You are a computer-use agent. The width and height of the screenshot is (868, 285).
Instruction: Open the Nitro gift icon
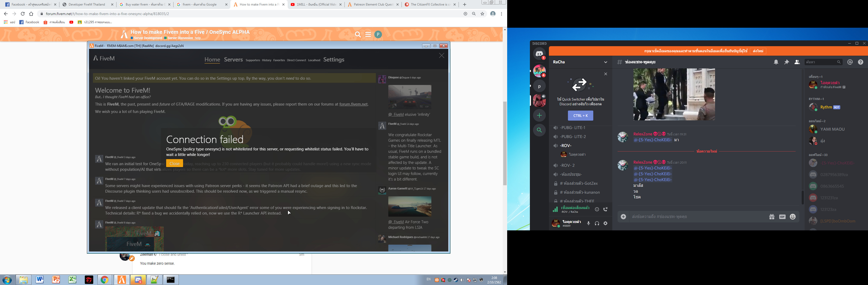[x=772, y=217]
